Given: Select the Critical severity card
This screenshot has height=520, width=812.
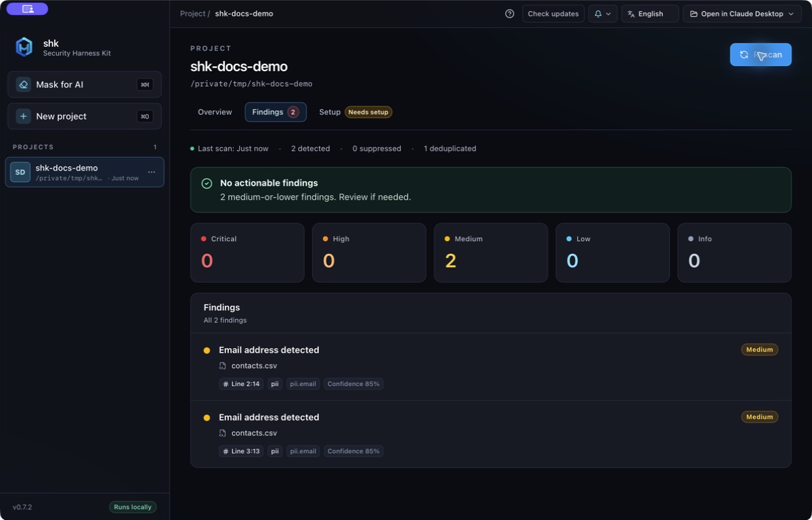Looking at the screenshot, I should tap(247, 253).
